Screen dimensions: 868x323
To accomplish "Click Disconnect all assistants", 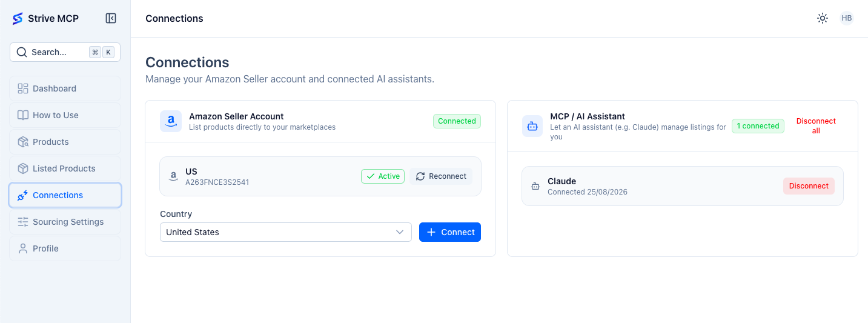I will [816, 126].
